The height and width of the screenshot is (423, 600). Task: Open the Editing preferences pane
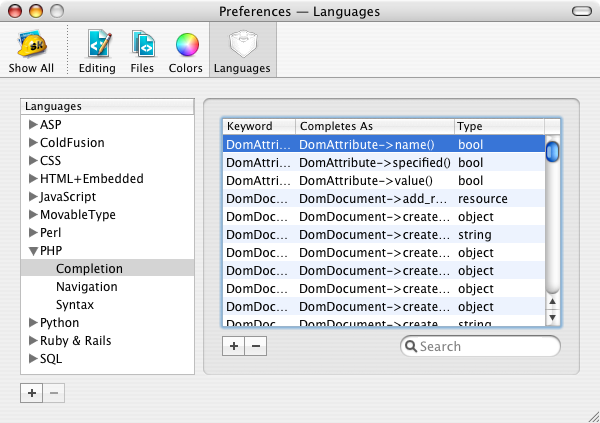(97, 51)
